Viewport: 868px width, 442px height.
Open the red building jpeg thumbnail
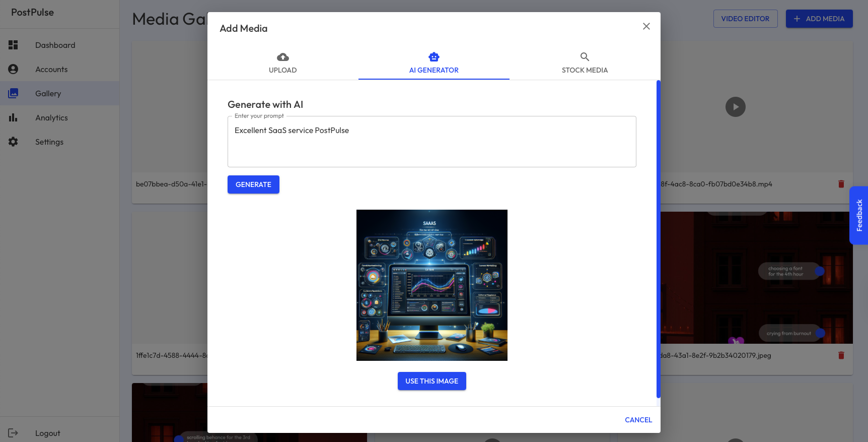757,278
